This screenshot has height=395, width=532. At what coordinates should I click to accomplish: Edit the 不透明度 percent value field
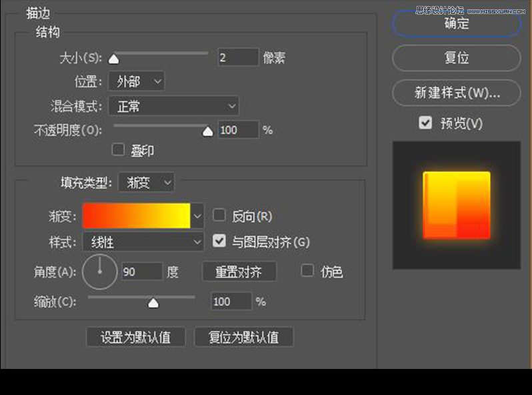coord(238,129)
